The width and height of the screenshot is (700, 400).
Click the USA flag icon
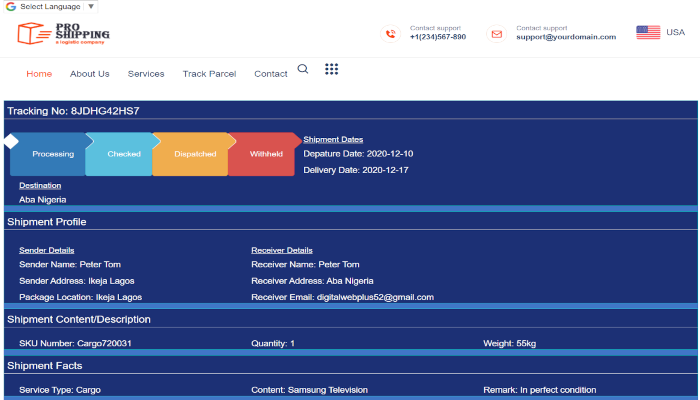pos(648,33)
